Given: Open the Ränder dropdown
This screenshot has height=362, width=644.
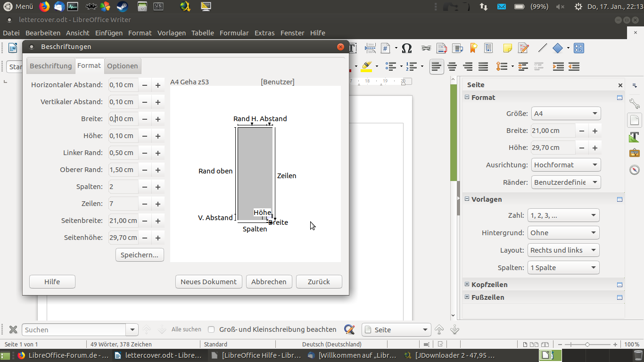Looking at the screenshot, I should pyautogui.click(x=566, y=182).
